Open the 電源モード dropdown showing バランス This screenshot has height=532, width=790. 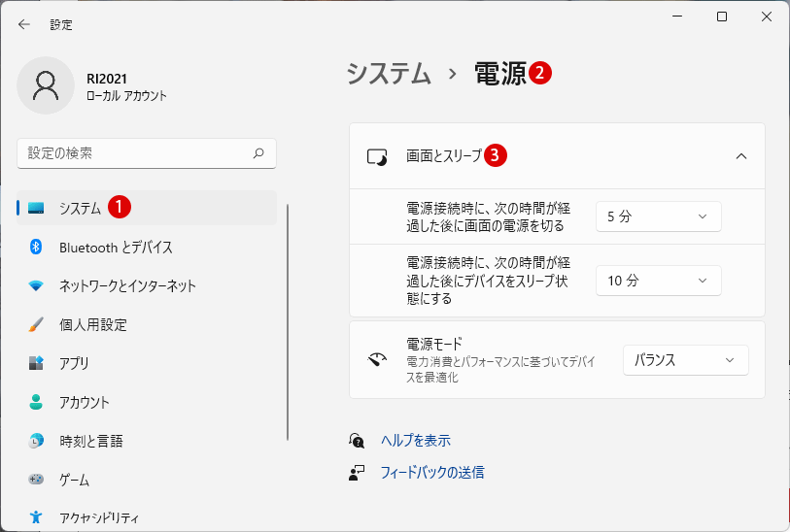pos(686,360)
